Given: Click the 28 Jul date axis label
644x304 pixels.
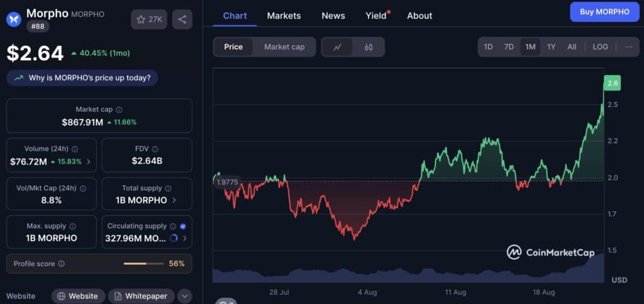Looking at the screenshot, I should click(279, 293).
